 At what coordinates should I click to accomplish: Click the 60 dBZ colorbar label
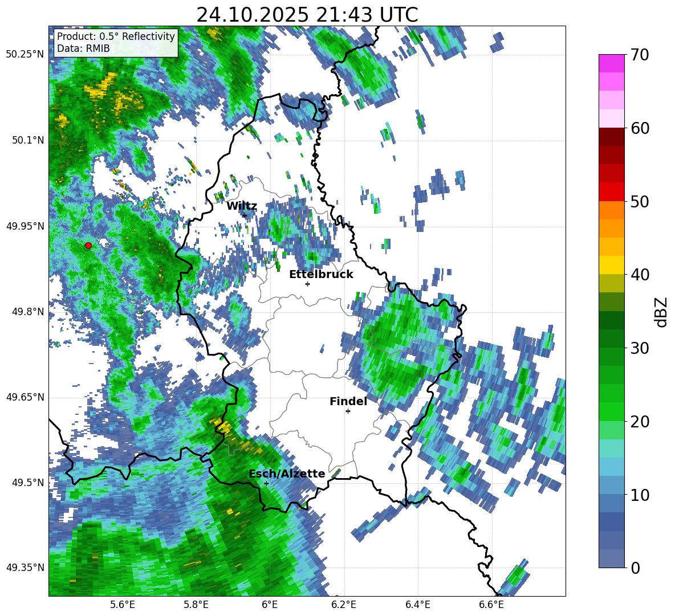coord(640,128)
